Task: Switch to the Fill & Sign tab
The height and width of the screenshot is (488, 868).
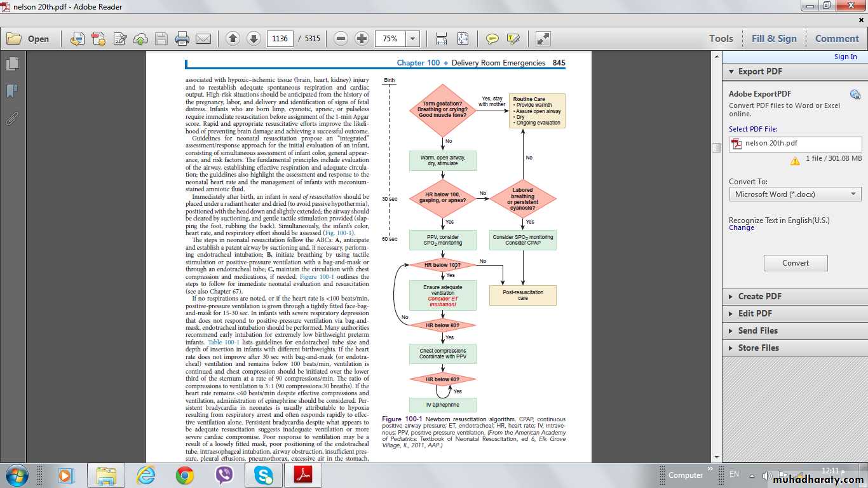Action: pyautogui.click(x=774, y=39)
